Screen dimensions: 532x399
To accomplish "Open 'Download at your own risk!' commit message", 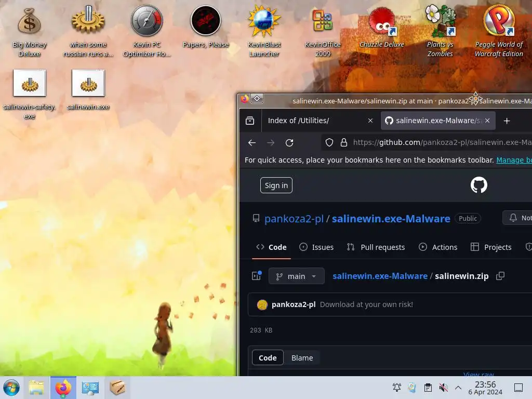I will tap(366, 304).
